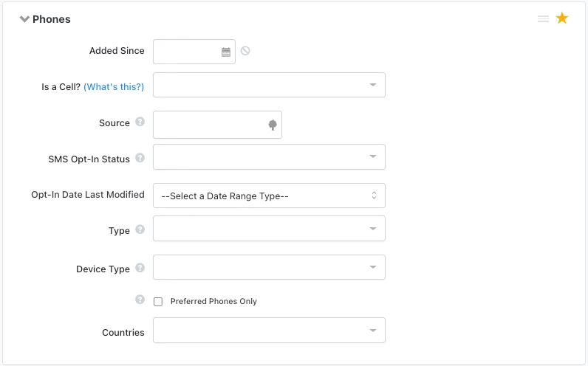Collapse the Phones section chevron
Image resolution: width=588 pixels, height=366 pixels.
pos(24,19)
